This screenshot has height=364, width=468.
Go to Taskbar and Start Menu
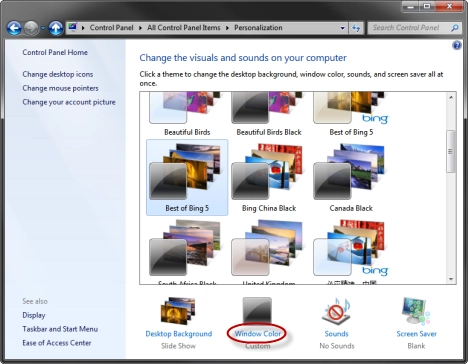[x=60, y=329]
